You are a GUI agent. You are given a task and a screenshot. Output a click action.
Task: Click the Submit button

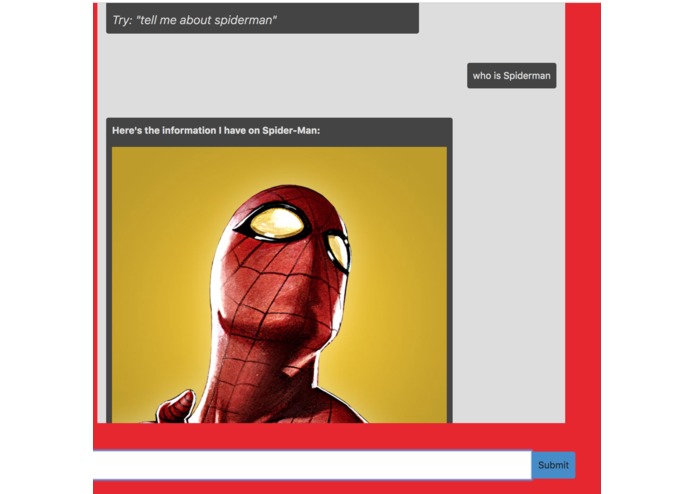coord(553,465)
